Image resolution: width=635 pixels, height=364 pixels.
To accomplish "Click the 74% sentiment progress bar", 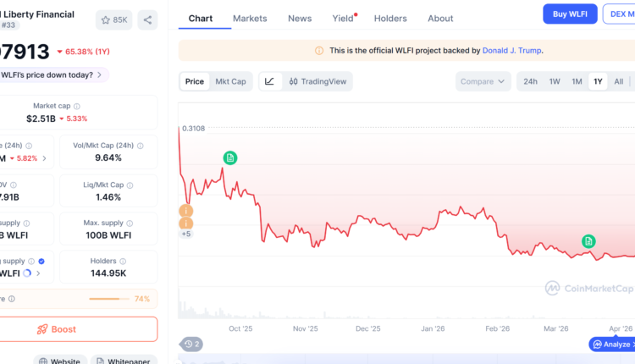I will (108, 299).
